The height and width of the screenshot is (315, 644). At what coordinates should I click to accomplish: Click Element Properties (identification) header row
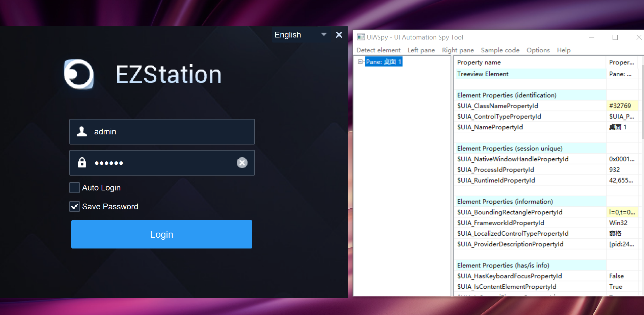point(547,95)
